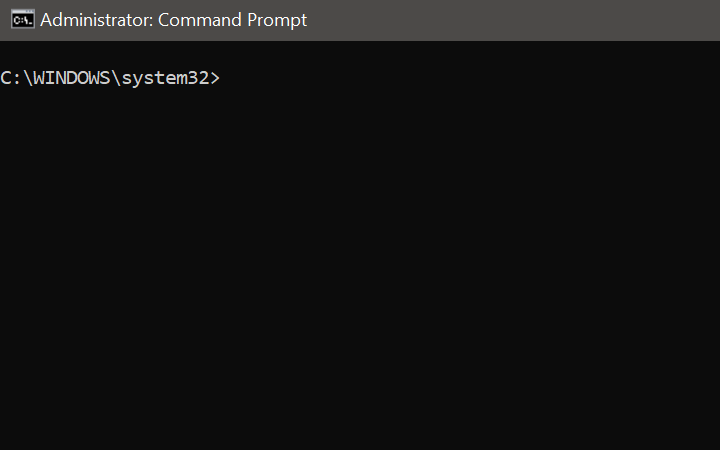Click the C: drive letter in the prompt
Image resolution: width=720 pixels, height=450 pixels.
pos(11,78)
